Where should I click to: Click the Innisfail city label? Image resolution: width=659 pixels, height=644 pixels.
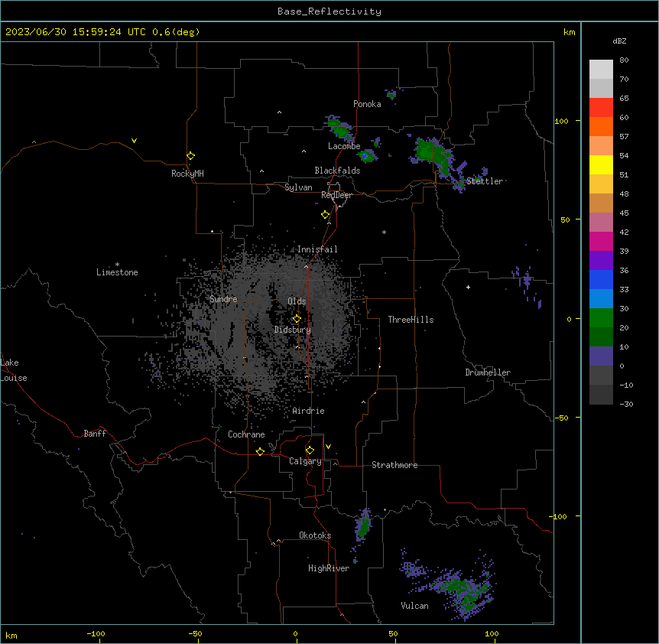[317, 249]
